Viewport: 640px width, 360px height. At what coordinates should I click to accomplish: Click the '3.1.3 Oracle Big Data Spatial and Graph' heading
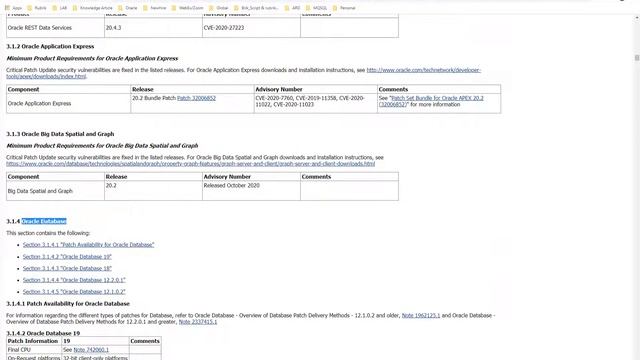(60, 134)
